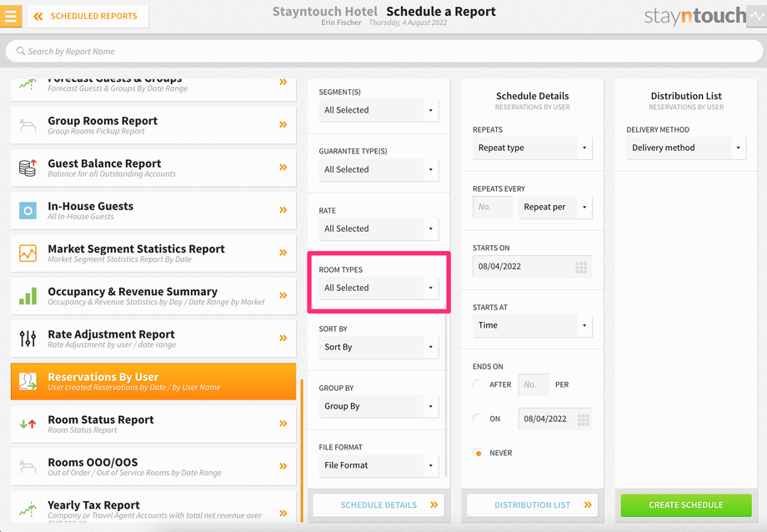
Task: Open the File Format dropdown
Action: 378,465
